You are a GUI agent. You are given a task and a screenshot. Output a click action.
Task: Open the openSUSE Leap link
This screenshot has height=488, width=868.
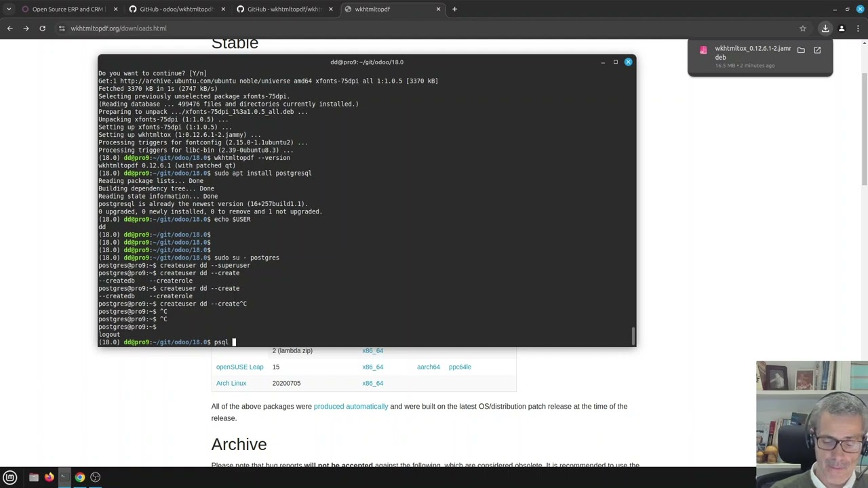click(239, 367)
